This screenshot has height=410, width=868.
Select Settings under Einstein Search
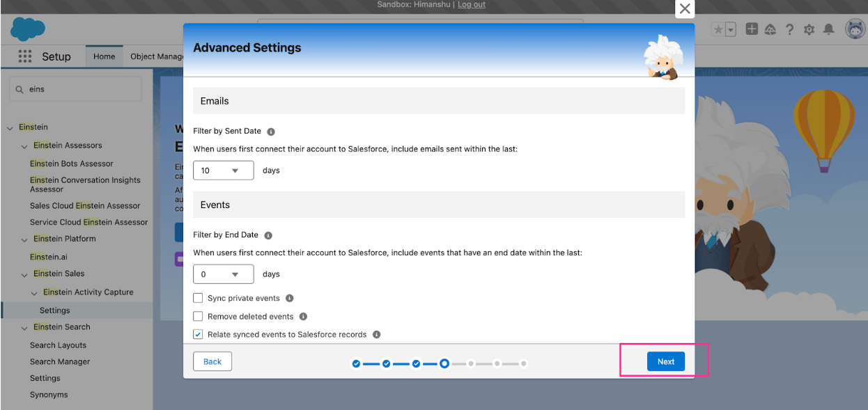tap(45, 378)
